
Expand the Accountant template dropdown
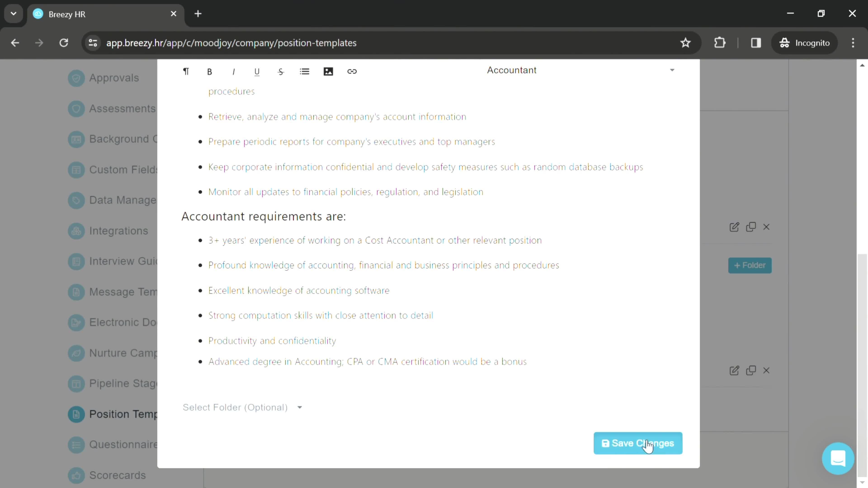coord(672,70)
